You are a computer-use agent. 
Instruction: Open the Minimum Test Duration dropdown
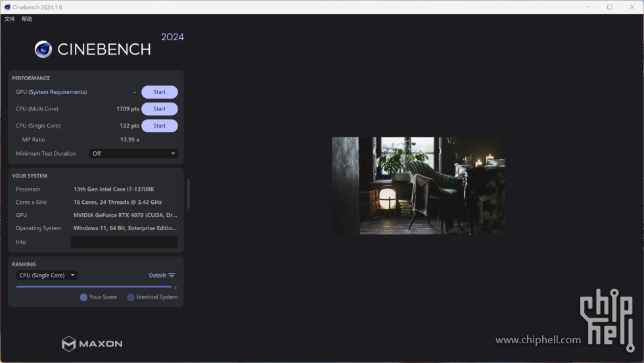click(133, 153)
